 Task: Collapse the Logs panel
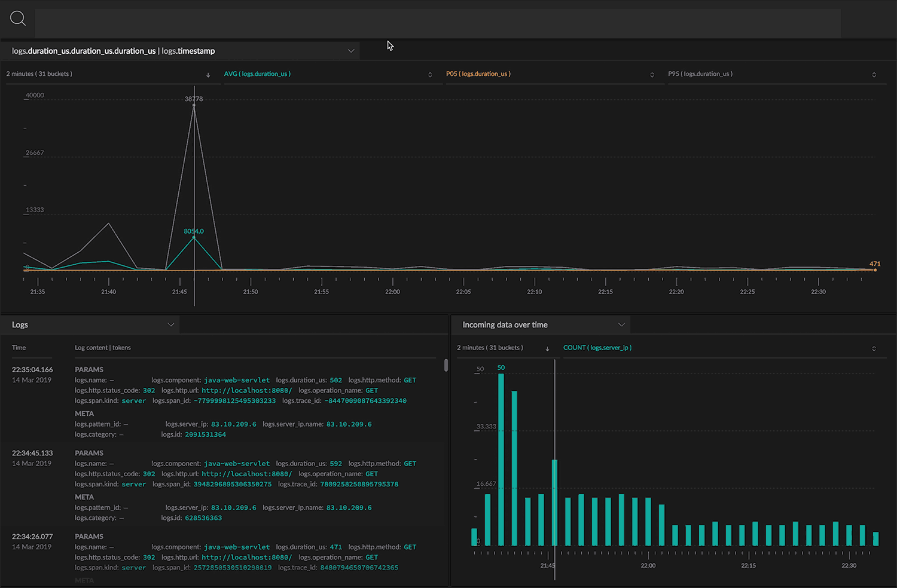pos(172,324)
